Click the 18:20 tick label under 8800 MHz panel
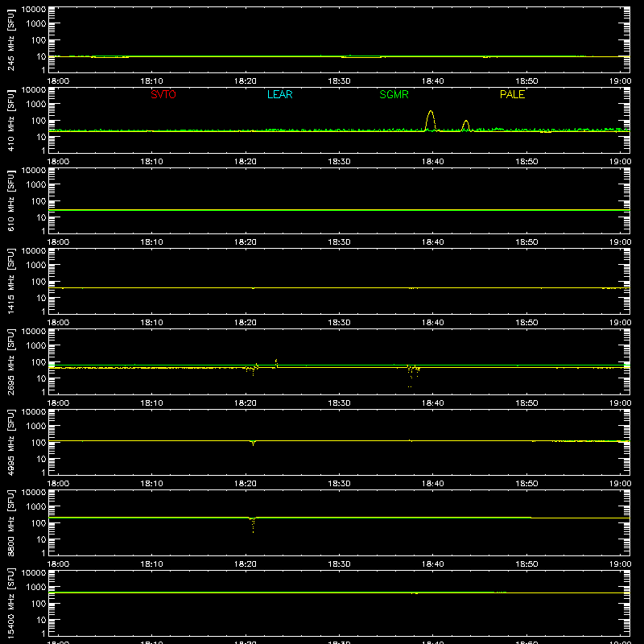The width and height of the screenshot is (644, 644). [x=246, y=564]
